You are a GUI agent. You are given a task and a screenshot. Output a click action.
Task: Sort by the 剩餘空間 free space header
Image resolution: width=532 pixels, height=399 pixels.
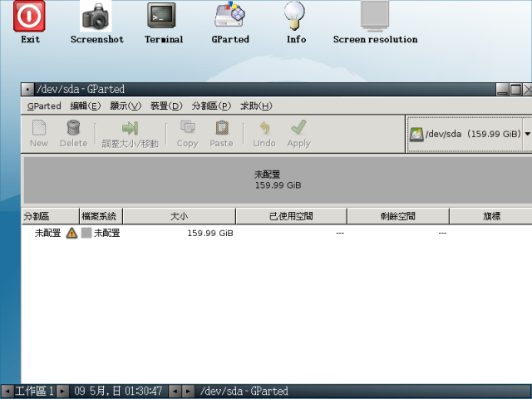point(398,216)
